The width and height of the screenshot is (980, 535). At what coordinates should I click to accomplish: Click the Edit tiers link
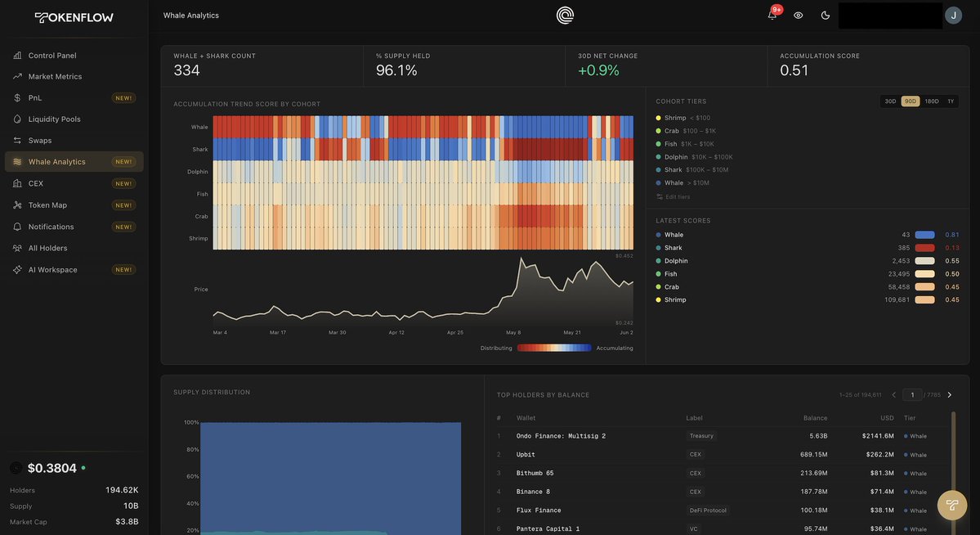[x=673, y=196]
